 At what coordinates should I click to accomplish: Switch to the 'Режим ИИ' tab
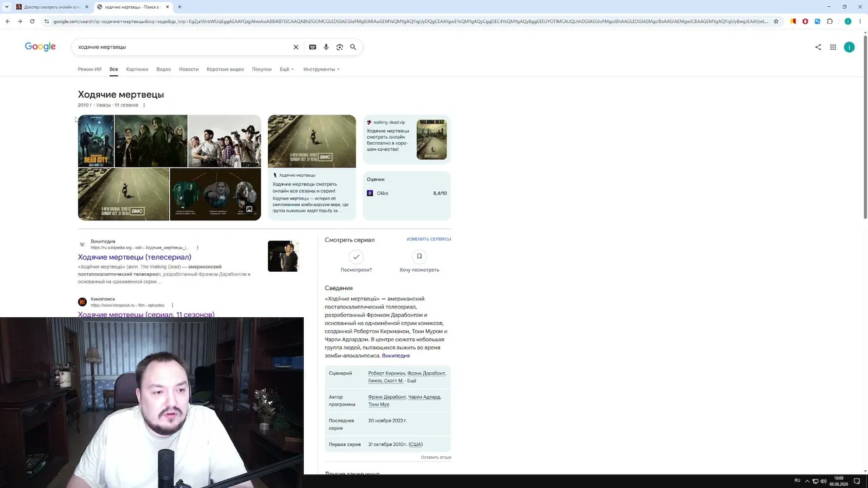(90, 69)
